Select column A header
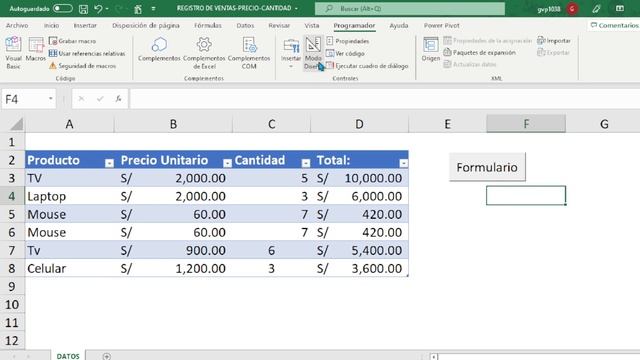 pyautogui.click(x=69, y=124)
